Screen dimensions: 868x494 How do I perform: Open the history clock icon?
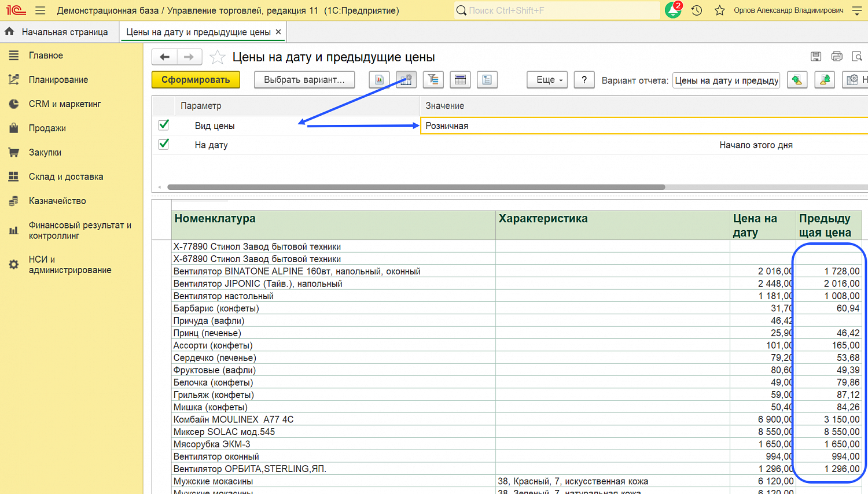[697, 10]
